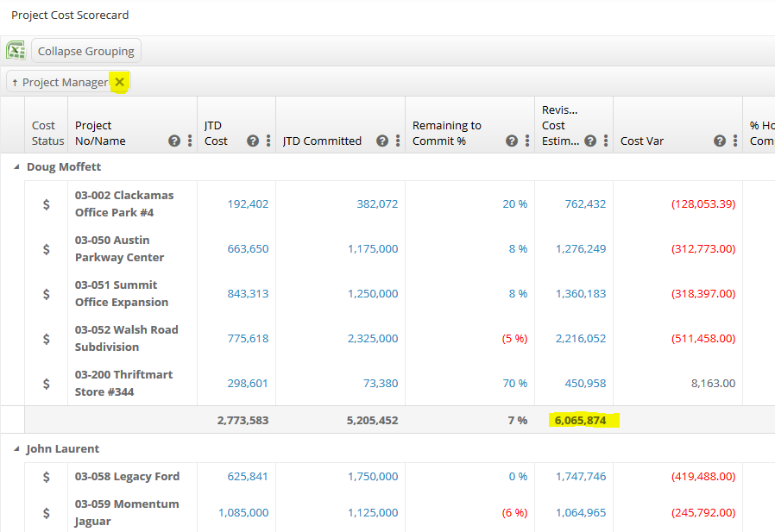Click cost status $ for Thriftmart Store #344
This screenshot has height=532, width=775.
(46, 384)
